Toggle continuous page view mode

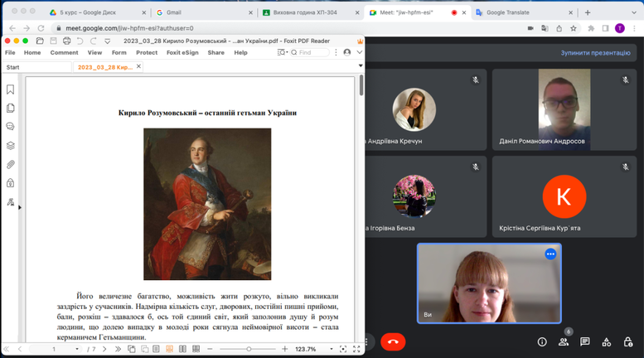pyautogui.click(x=169, y=349)
